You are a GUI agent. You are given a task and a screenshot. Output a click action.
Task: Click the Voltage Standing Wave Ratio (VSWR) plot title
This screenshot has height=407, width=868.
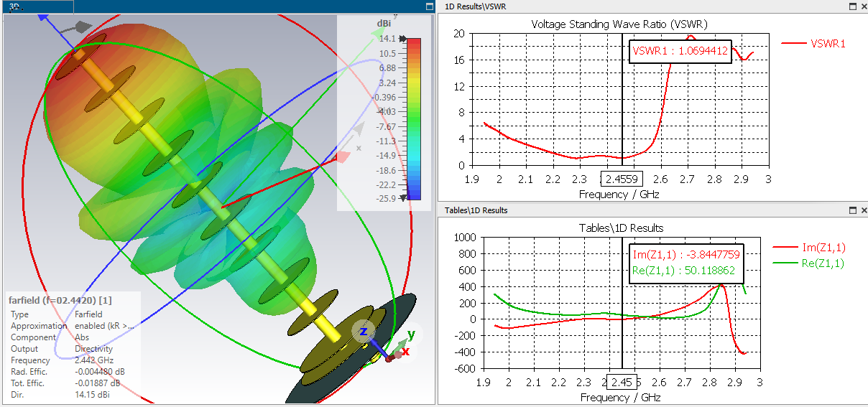click(619, 24)
